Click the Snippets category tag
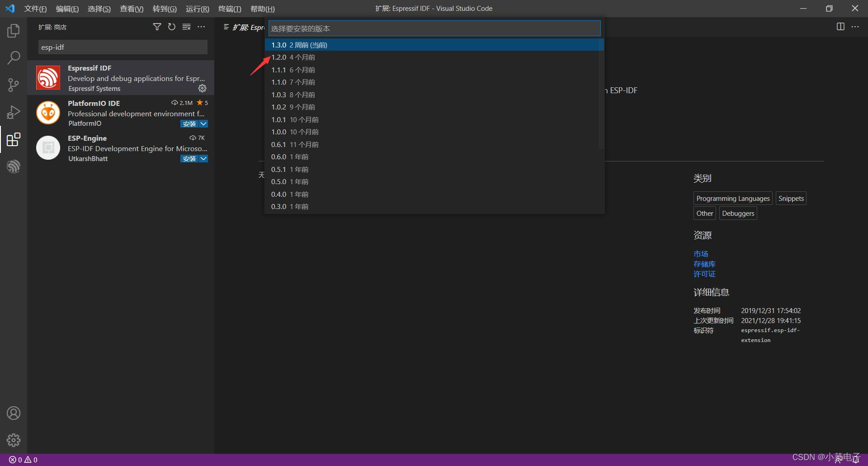The width and height of the screenshot is (868, 466). click(x=791, y=198)
